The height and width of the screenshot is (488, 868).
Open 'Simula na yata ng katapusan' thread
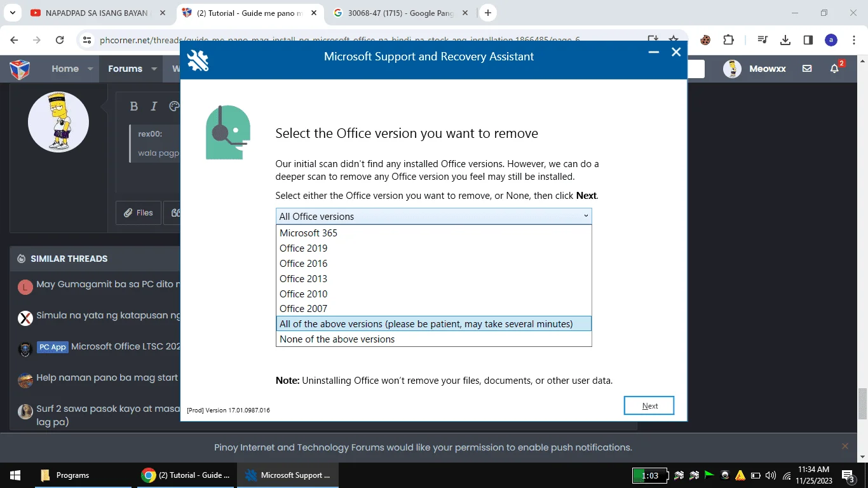(x=108, y=315)
